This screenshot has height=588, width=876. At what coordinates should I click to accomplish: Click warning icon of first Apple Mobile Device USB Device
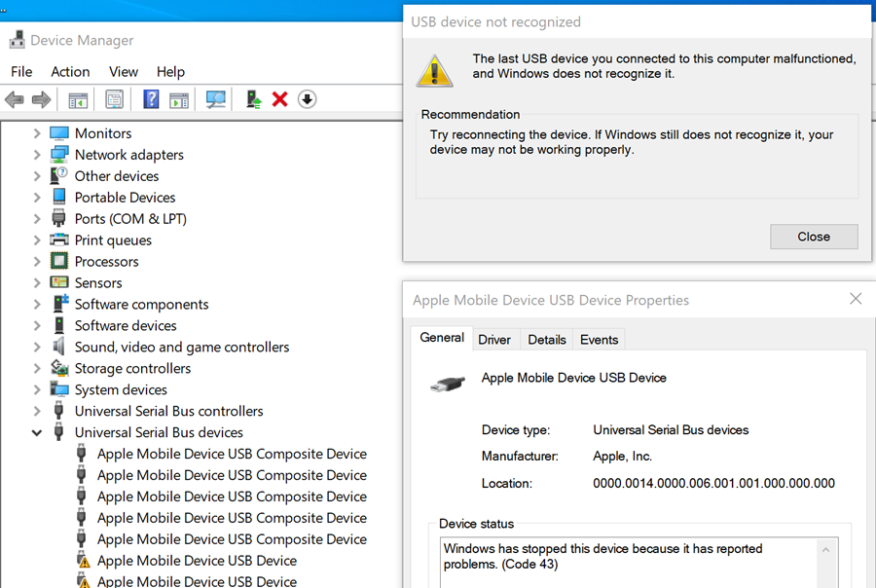[x=83, y=560]
